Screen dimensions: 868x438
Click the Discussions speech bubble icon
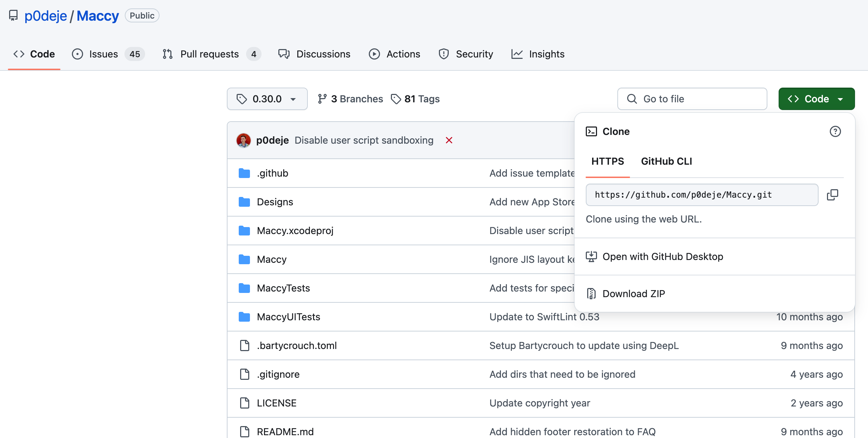tap(284, 54)
